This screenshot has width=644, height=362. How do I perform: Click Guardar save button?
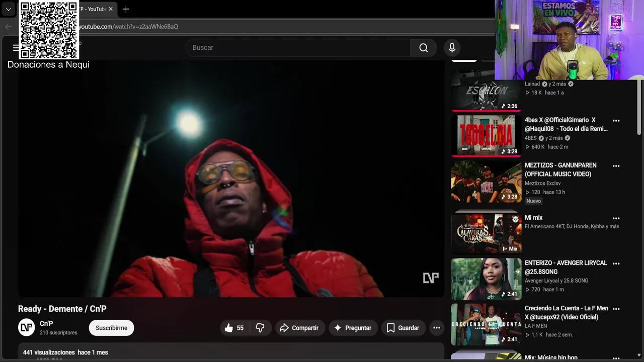click(x=403, y=328)
